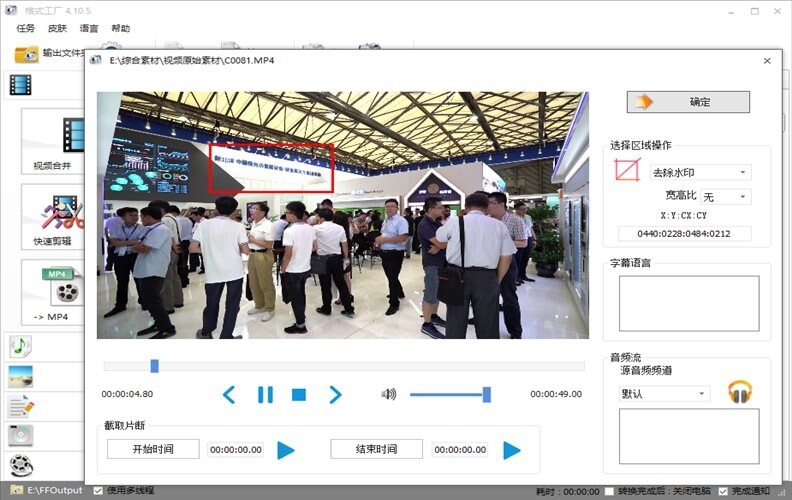Toggle the 完成通知 checkbox
The height and width of the screenshot is (500, 792).
tap(723, 491)
